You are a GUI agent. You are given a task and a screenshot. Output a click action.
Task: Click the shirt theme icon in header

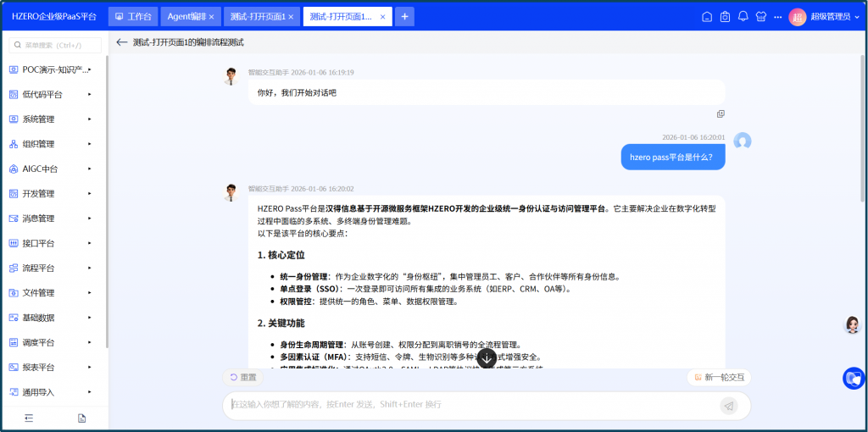coord(760,17)
